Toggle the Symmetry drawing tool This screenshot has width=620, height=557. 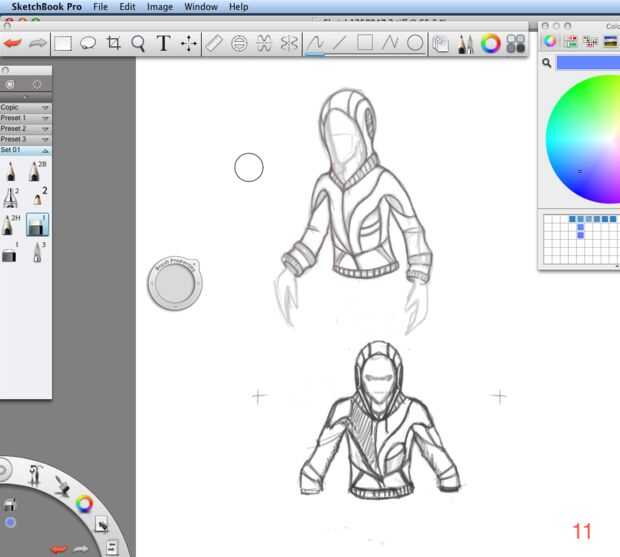289,43
